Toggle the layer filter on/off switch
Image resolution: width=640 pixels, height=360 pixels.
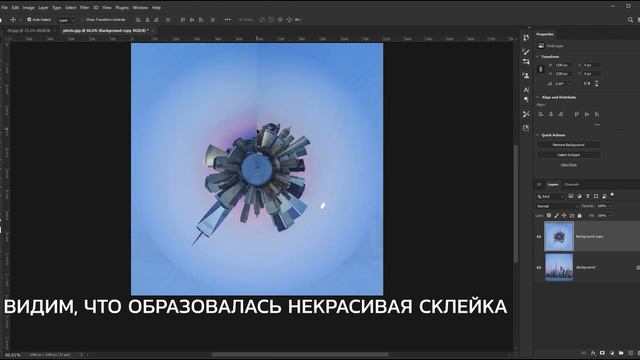click(612, 196)
